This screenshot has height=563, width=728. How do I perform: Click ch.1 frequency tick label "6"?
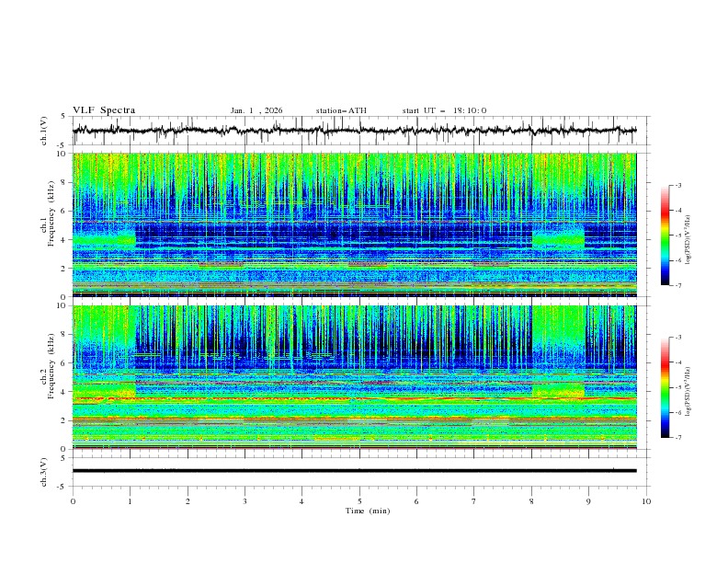point(65,212)
